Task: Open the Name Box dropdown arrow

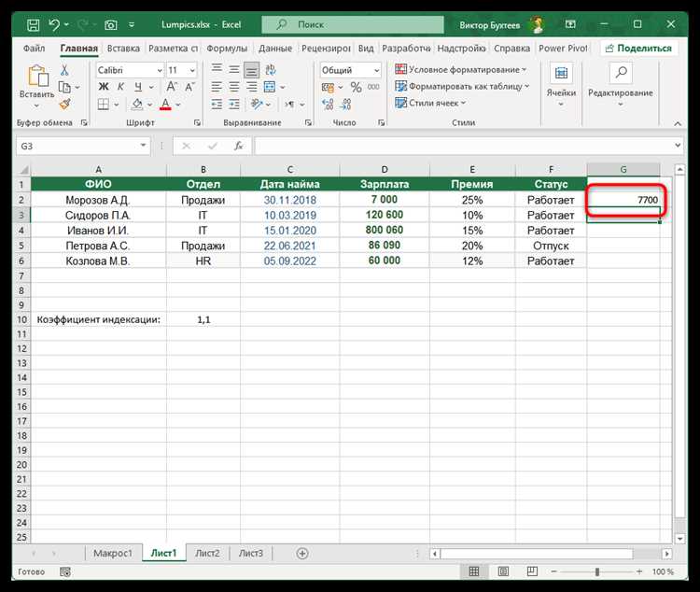Action: 143,146
